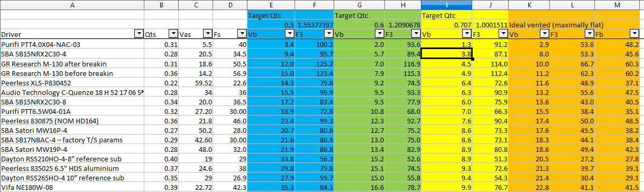Select column header M
644x192 pixels.
coord(619,5)
